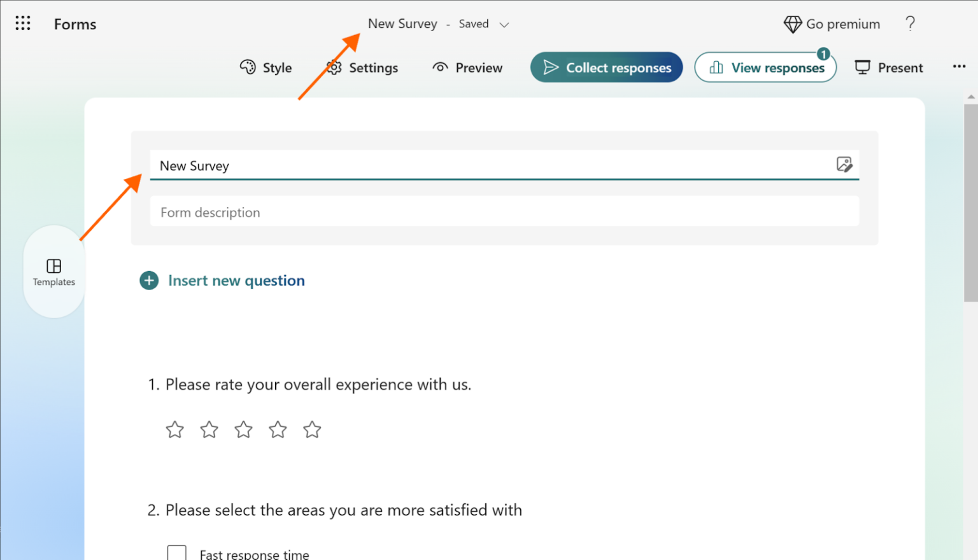This screenshot has height=560, width=978.
Task: Open more options with the ellipsis menu
Action: pos(959,66)
